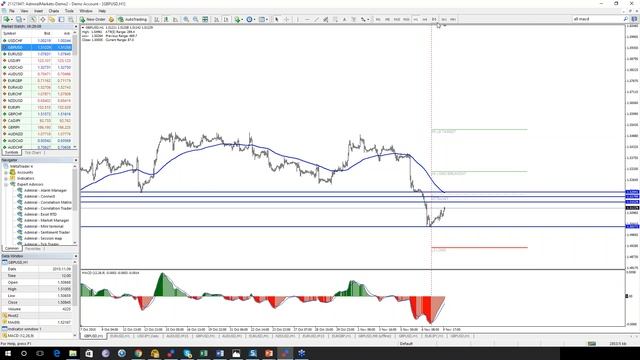Open the File menu
This screenshot has height=360, width=640.
point(12,11)
